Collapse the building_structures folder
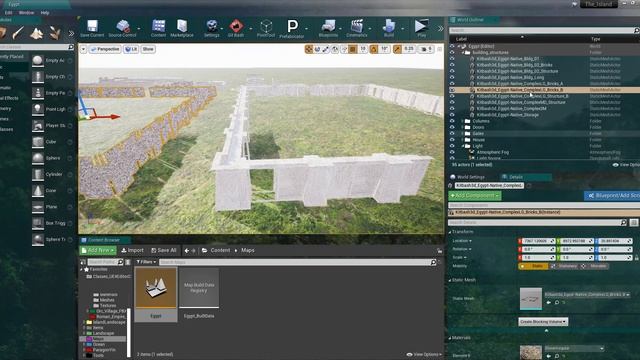Image resolution: width=640 pixels, height=360 pixels. (x=463, y=53)
